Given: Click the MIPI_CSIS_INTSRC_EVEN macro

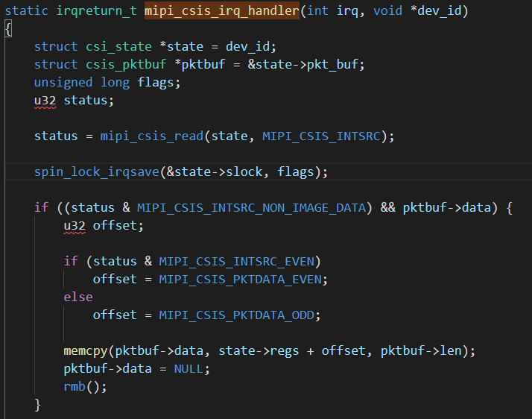Looking at the screenshot, I should 239,261.
